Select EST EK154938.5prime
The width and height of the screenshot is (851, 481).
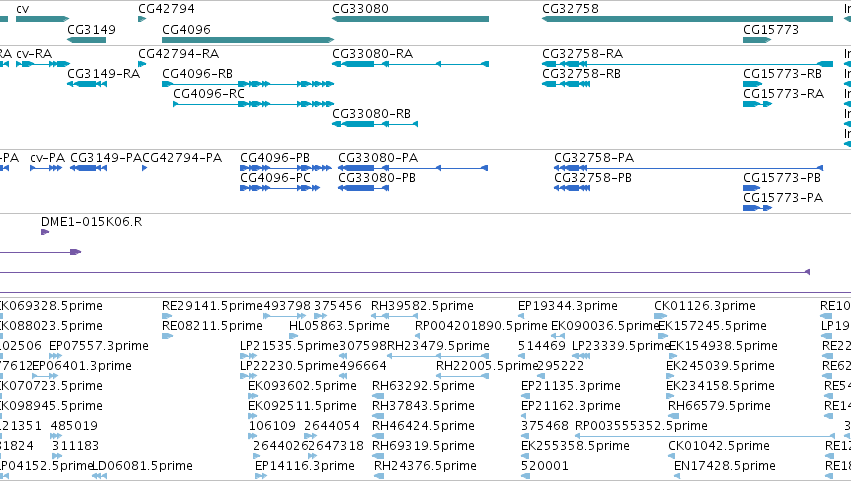point(675,356)
